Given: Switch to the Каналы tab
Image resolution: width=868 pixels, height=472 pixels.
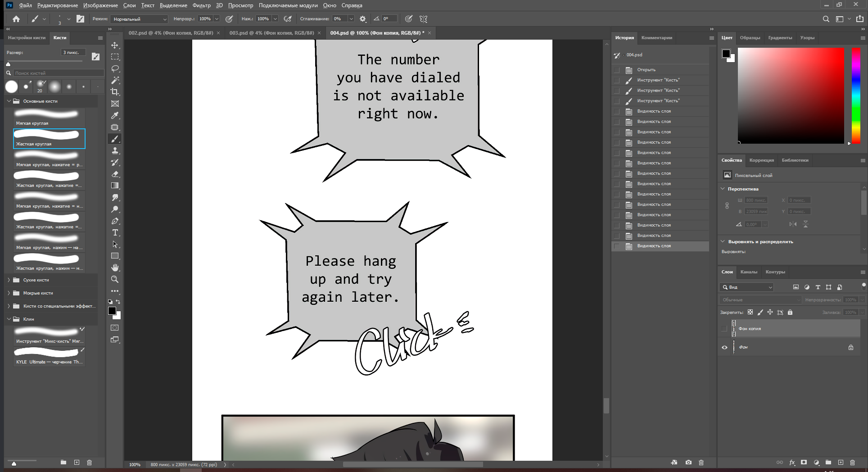Looking at the screenshot, I should 749,272.
